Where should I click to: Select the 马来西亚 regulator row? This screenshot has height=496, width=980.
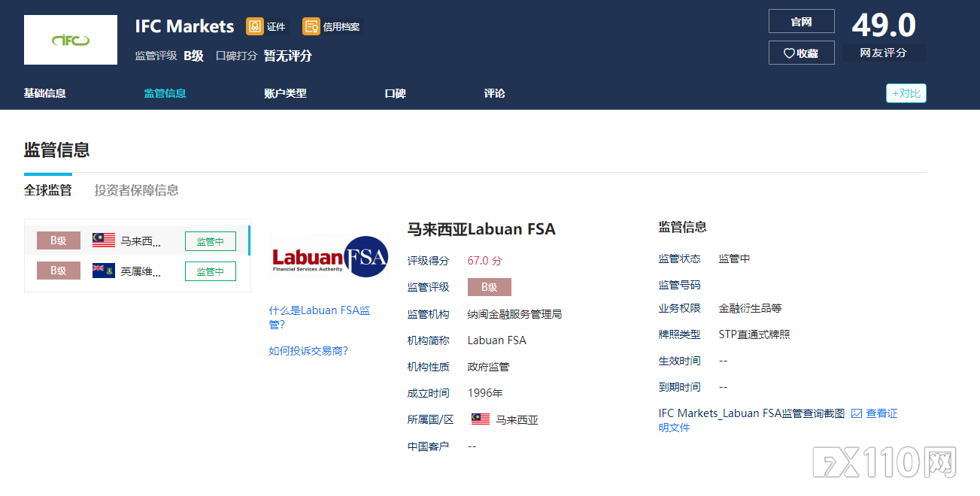137,240
